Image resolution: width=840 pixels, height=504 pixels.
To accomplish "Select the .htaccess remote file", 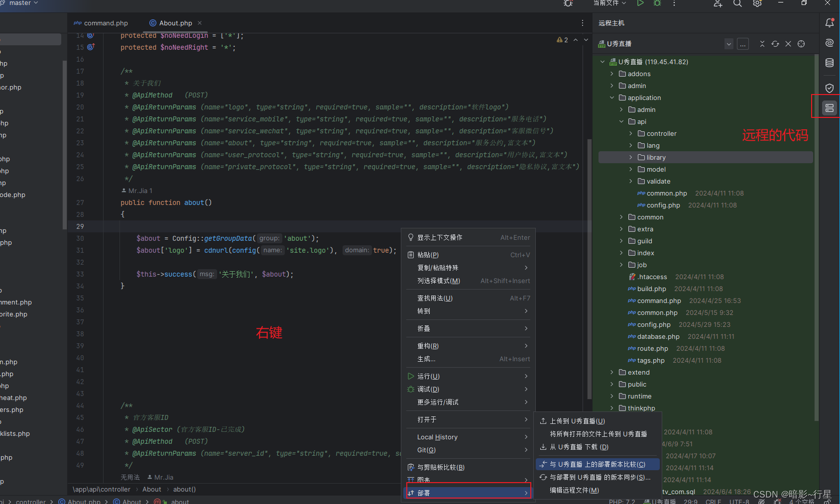I will (652, 277).
